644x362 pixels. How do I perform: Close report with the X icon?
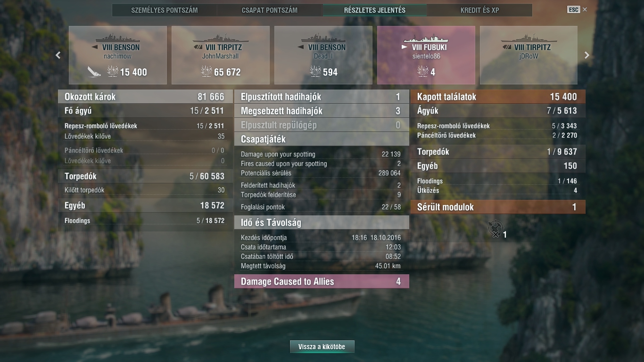585,9
